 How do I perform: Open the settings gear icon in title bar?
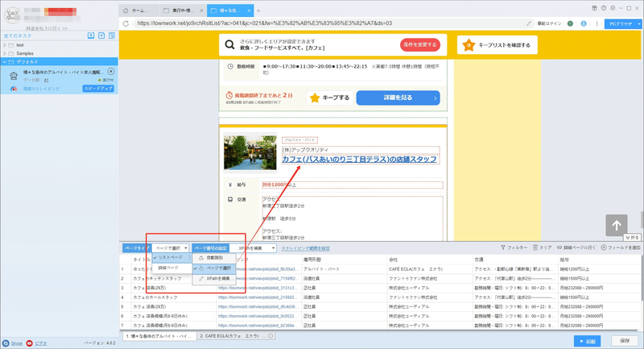coord(613,8)
